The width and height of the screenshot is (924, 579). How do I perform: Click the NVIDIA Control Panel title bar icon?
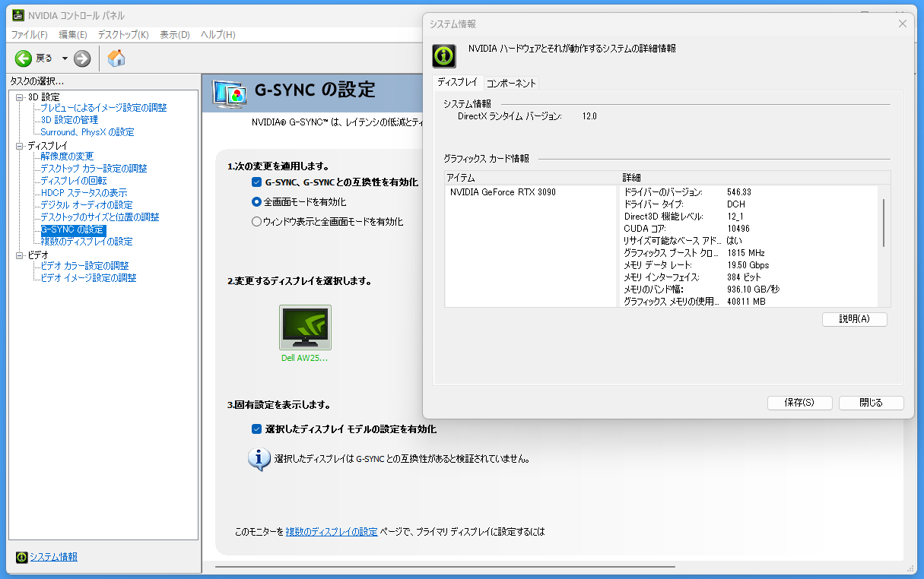18,15
